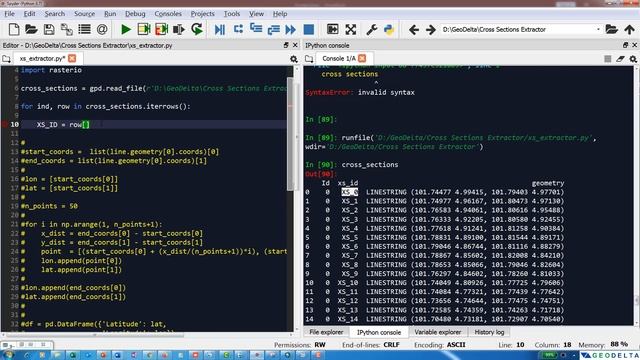Re-run last script icon

coord(197,29)
